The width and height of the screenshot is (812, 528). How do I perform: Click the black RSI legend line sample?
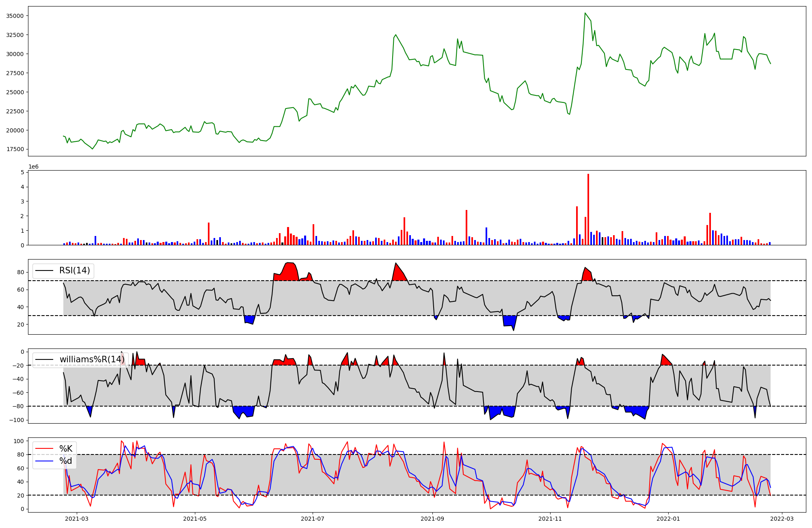click(45, 270)
